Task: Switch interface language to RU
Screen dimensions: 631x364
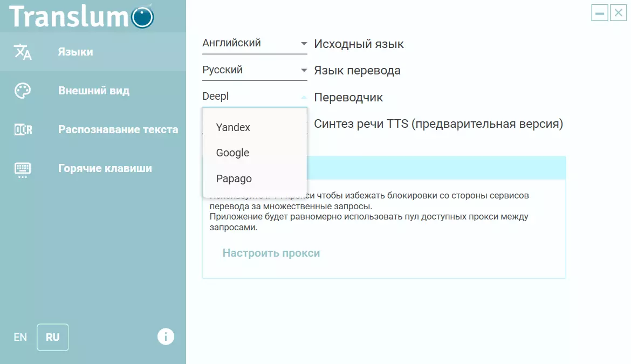Action: click(x=53, y=337)
